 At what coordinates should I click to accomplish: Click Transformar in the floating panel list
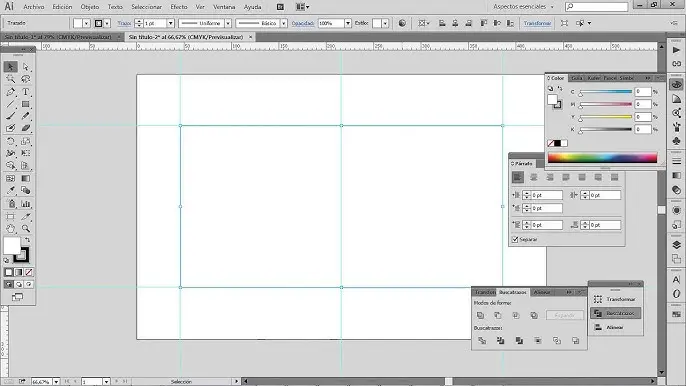click(x=615, y=299)
